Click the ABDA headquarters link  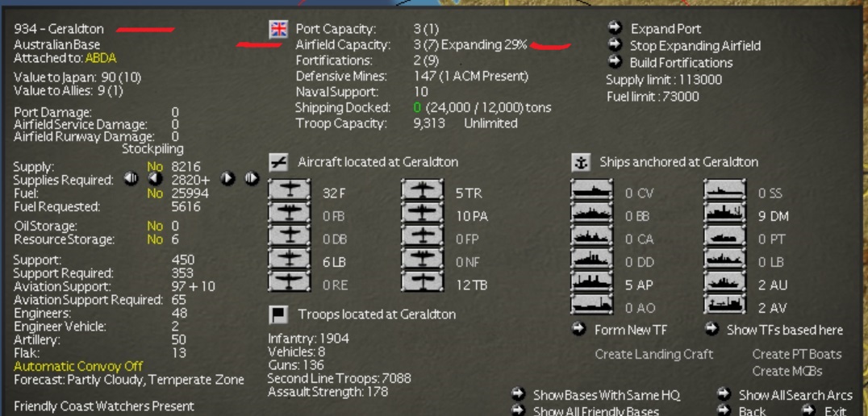pyautogui.click(x=101, y=58)
